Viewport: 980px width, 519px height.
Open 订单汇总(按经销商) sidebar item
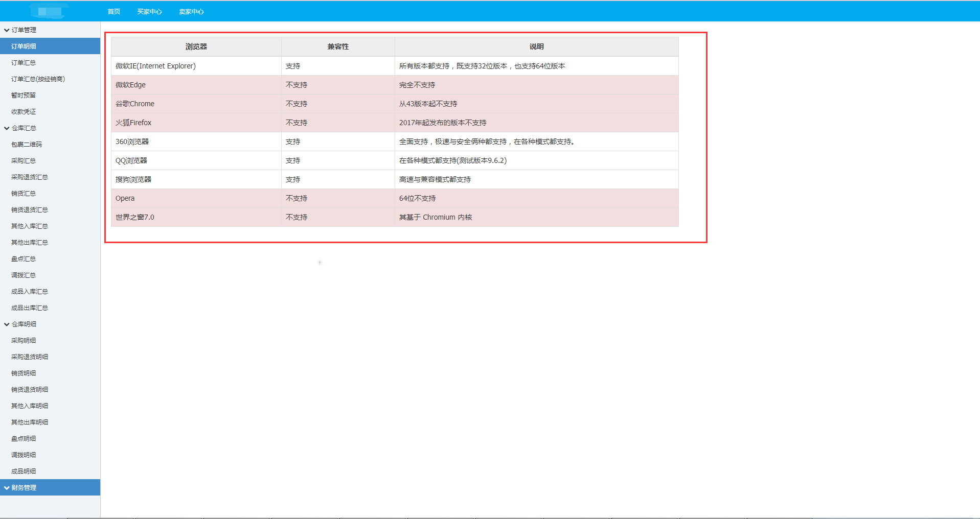pos(50,79)
